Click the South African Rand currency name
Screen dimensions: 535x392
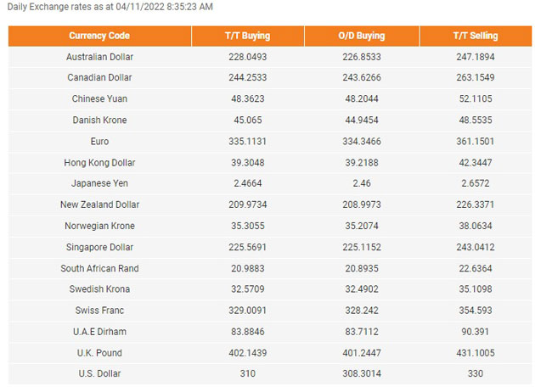(x=99, y=268)
